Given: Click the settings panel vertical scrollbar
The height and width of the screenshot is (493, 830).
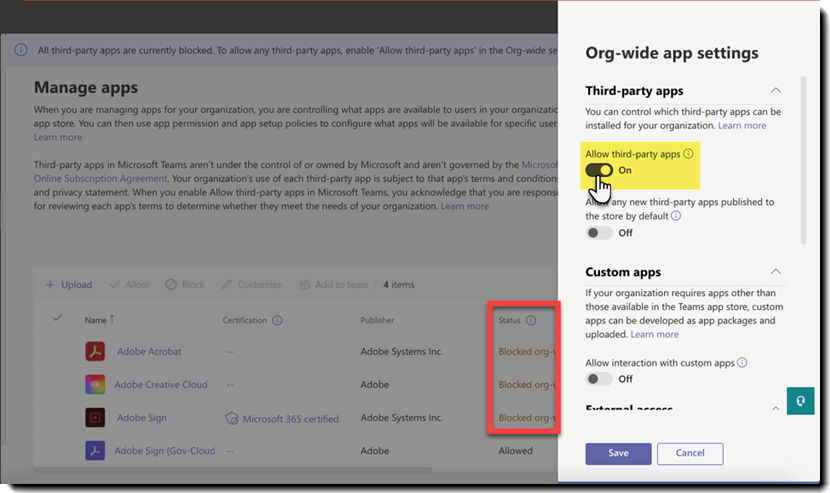Looking at the screenshot, I should (804, 160).
